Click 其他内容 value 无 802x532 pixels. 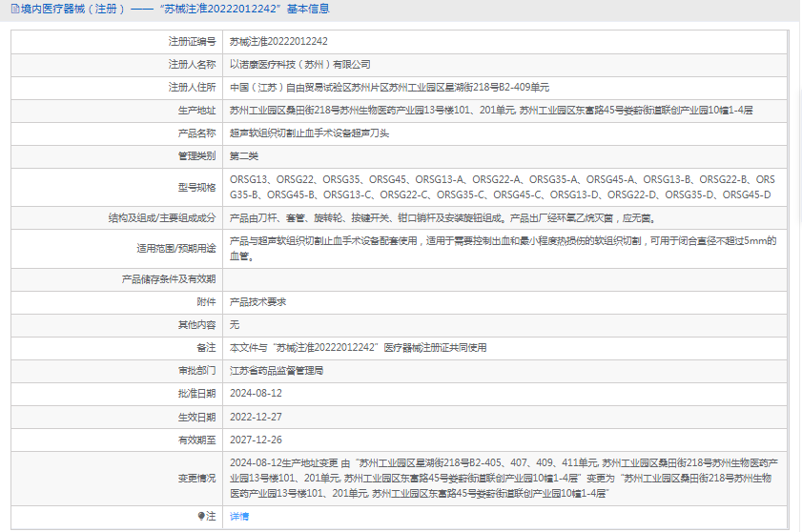[x=235, y=325]
